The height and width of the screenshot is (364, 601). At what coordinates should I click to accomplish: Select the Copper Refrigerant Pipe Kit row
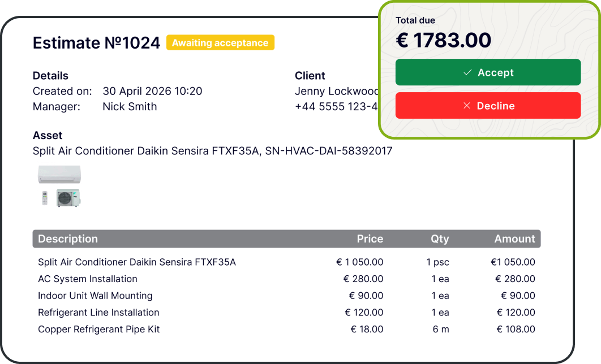click(x=286, y=330)
